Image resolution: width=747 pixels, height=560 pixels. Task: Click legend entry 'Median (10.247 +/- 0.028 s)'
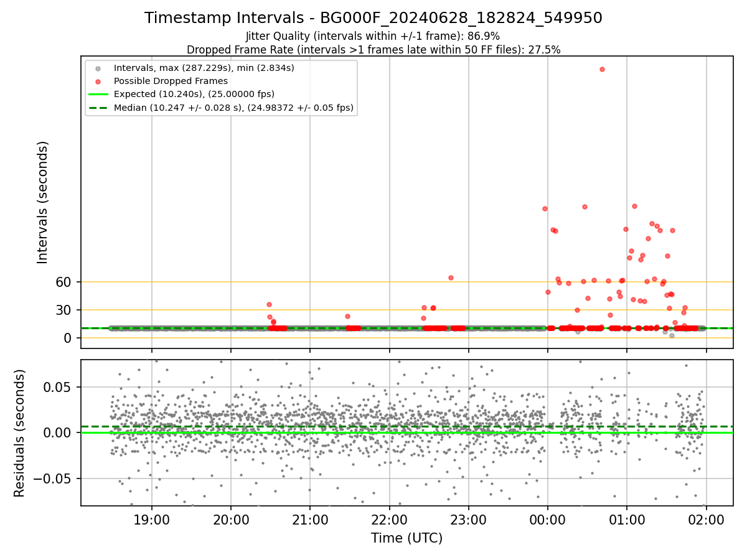pyautogui.click(x=233, y=108)
